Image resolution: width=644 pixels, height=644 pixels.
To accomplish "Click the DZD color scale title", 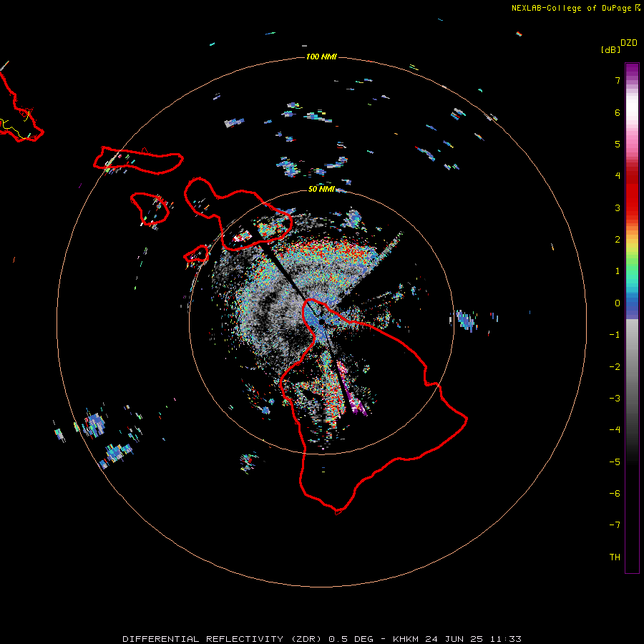I will pos(629,43).
